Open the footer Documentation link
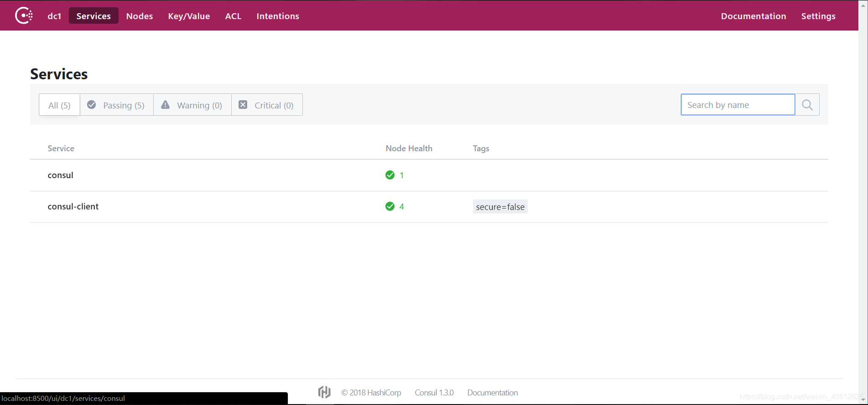This screenshot has height=405, width=868. click(493, 393)
